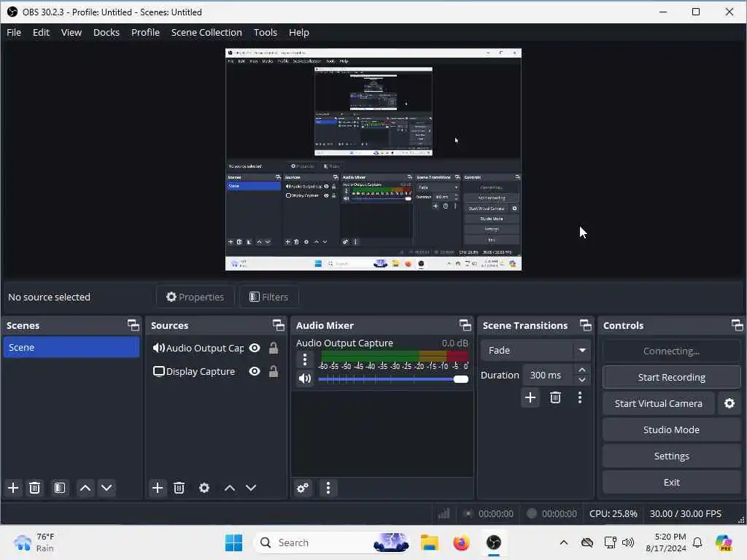Pop out the Audio Mixer dock
Screen dimensions: 747x560
(x=465, y=325)
